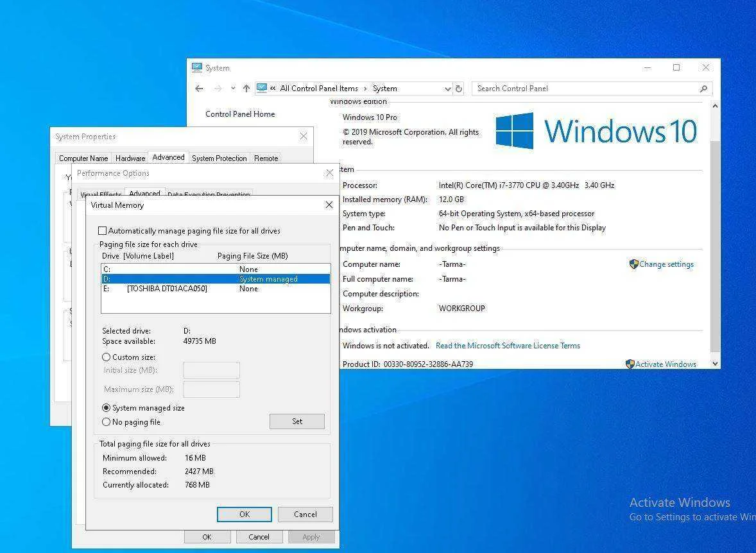Minimize the System window
The image size is (756, 553).
pyautogui.click(x=648, y=68)
